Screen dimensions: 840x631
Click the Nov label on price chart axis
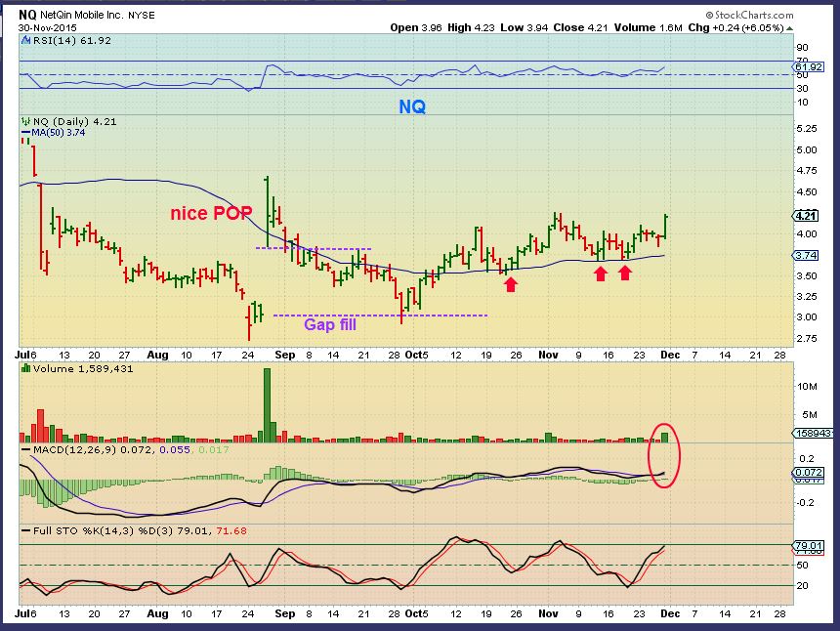coord(548,356)
